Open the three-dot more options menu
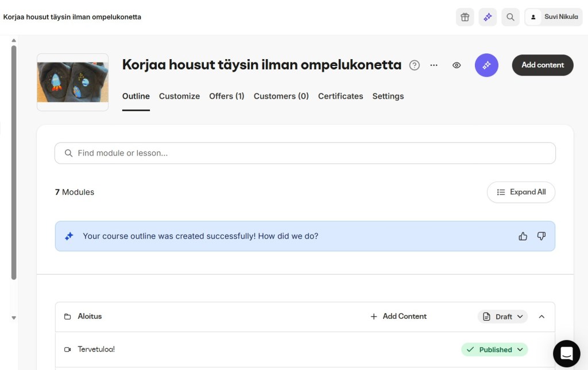The image size is (588, 370). (434, 65)
